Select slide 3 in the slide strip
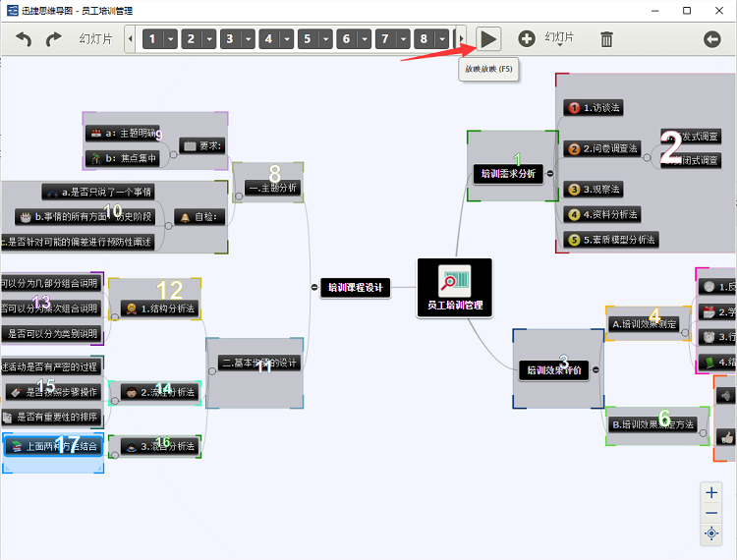This screenshot has height=560, width=737. click(230, 39)
